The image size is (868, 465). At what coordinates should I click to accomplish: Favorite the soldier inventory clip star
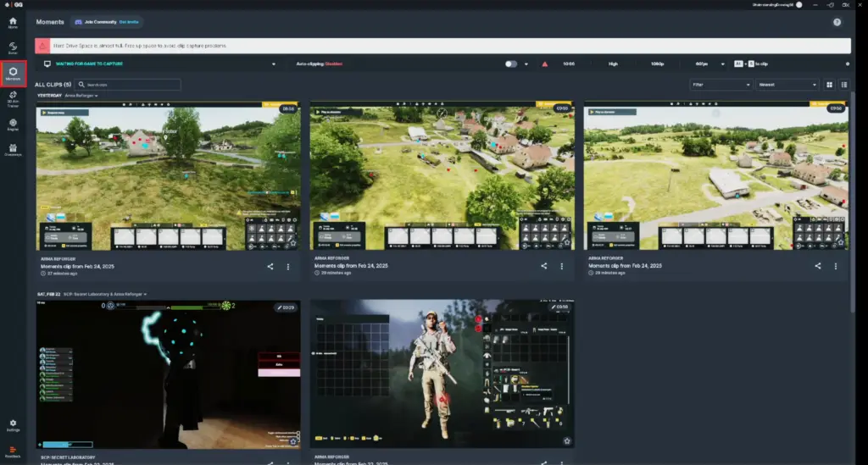pos(567,440)
